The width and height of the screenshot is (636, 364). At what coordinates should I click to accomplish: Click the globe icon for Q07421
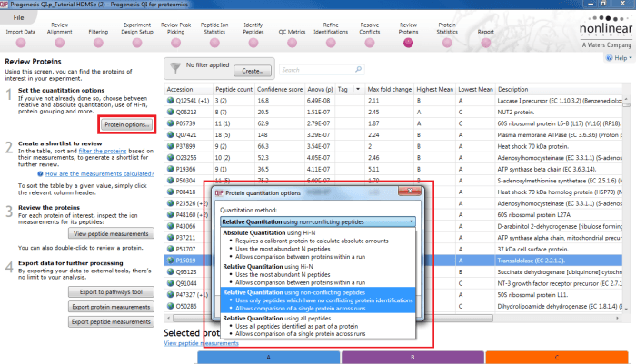[171, 134]
